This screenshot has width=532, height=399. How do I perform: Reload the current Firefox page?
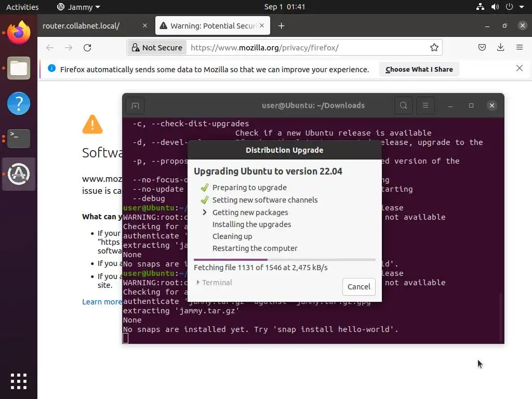click(87, 47)
